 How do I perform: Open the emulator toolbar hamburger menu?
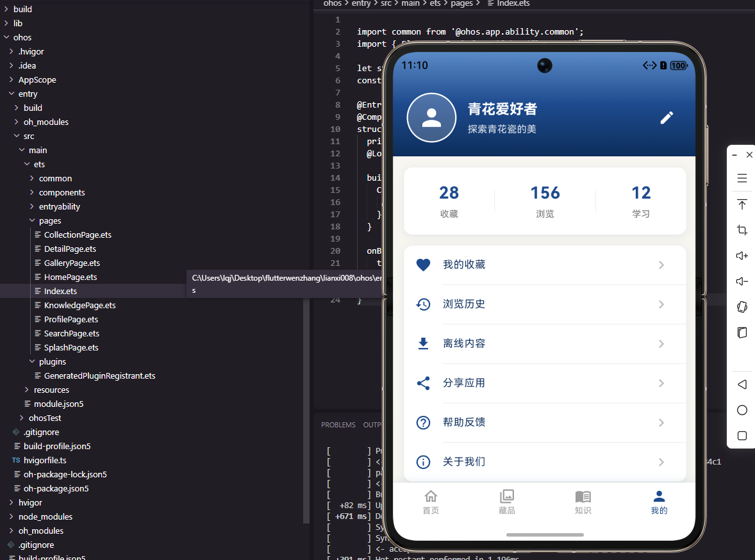point(742,178)
